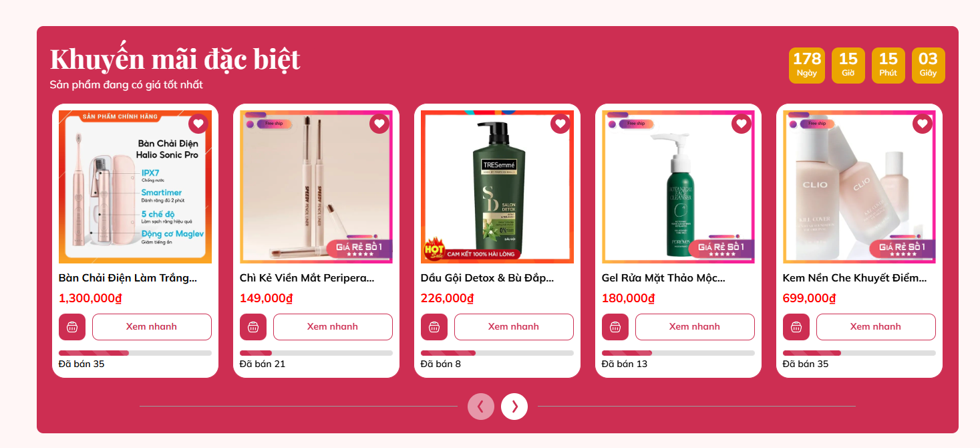980x448 pixels.
Task: Click Xem nhanh for the 149,000đ eyeliner
Action: coord(333,327)
